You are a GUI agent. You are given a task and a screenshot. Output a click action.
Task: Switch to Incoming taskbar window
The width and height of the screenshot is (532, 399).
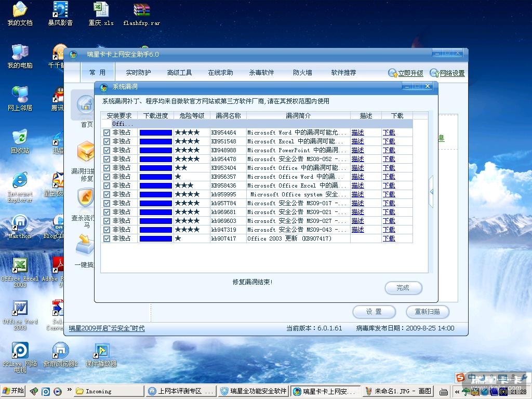108,391
